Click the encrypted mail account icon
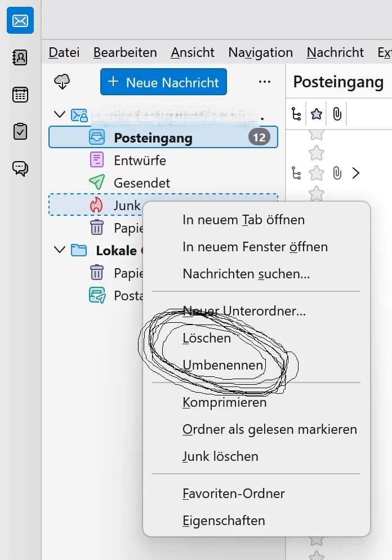Viewport: 392px width, 560px height. pyautogui.click(x=79, y=115)
